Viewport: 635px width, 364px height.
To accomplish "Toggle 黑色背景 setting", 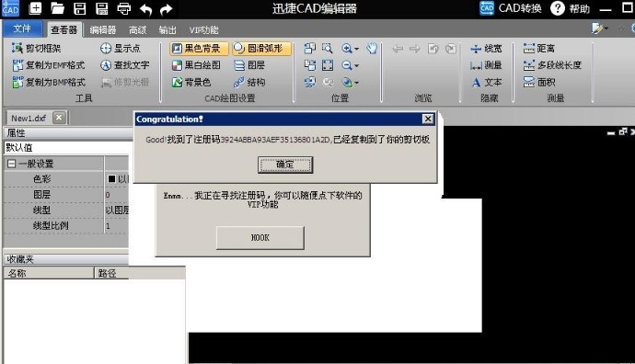I will [199, 49].
